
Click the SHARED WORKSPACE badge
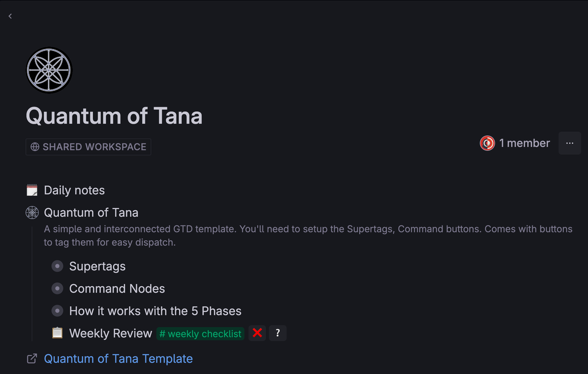[88, 147]
